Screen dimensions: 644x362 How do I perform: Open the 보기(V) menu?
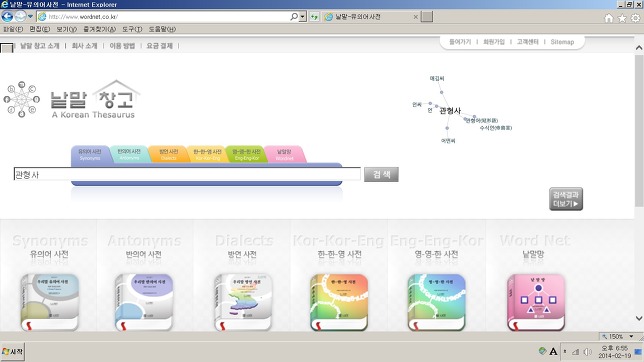pyautogui.click(x=67, y=29)
